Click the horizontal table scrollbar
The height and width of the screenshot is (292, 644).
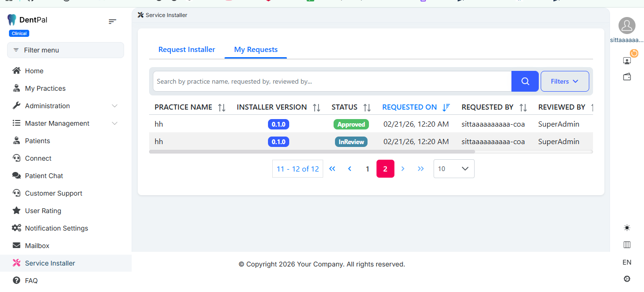(x=311, y=152)
